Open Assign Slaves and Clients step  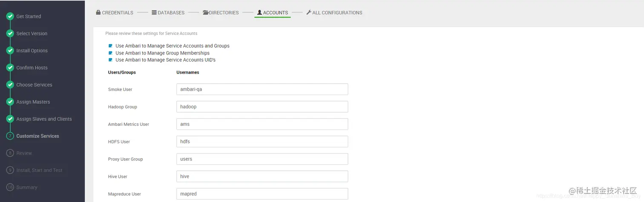click(44, 119)
